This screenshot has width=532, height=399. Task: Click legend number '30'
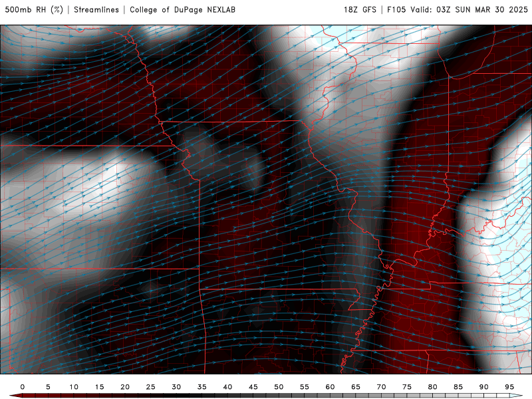click(176, 387)
